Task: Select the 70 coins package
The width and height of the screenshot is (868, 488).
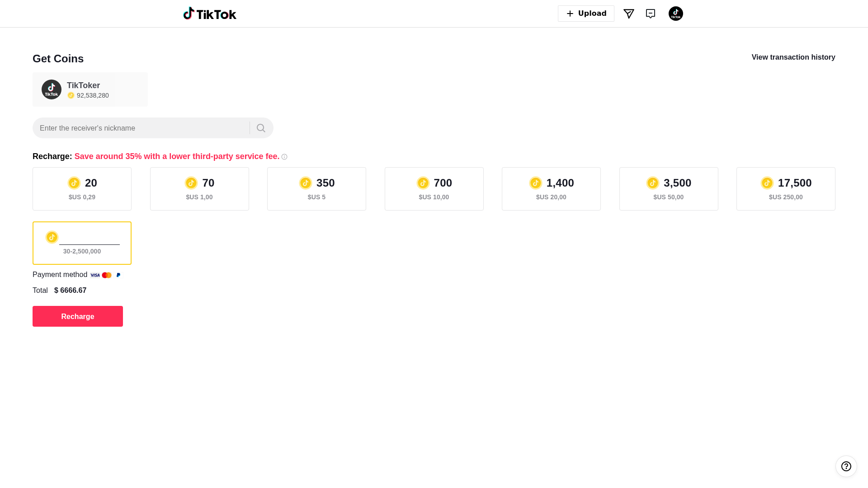Action: point(199,189)
